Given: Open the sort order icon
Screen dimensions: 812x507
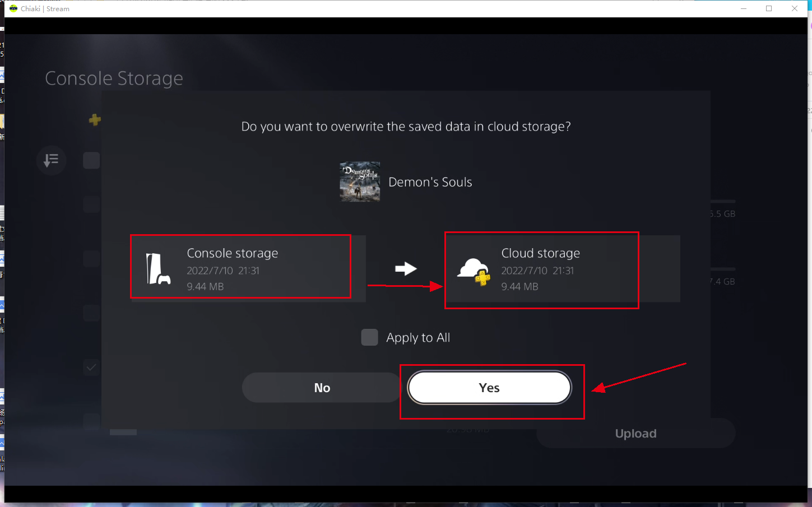Looking at the screenshot, I should [51, 161].
